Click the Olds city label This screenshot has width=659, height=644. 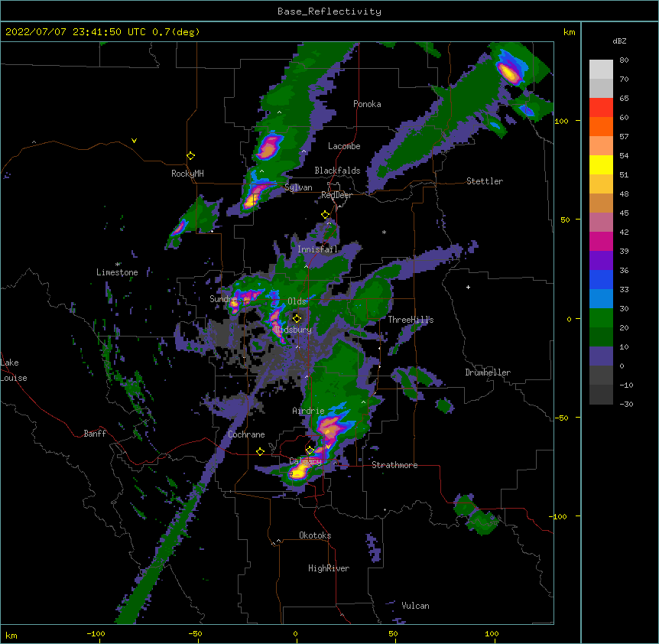[x=297, y=301]
